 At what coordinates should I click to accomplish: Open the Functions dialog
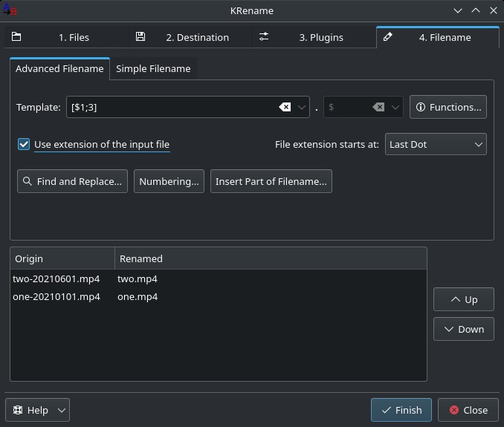click(448, 107)
